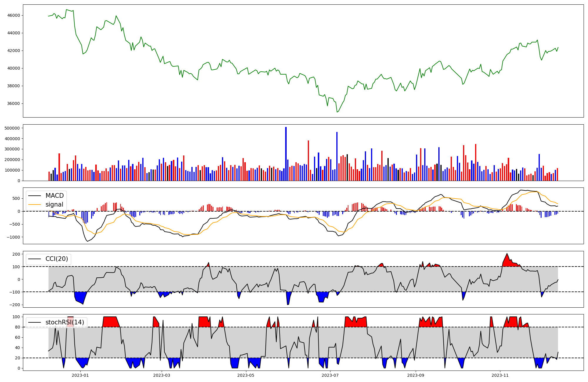Click the stochRSI(14) legend label
The width and height of the screenshot is (588, 382).
(x=65, y=322)
